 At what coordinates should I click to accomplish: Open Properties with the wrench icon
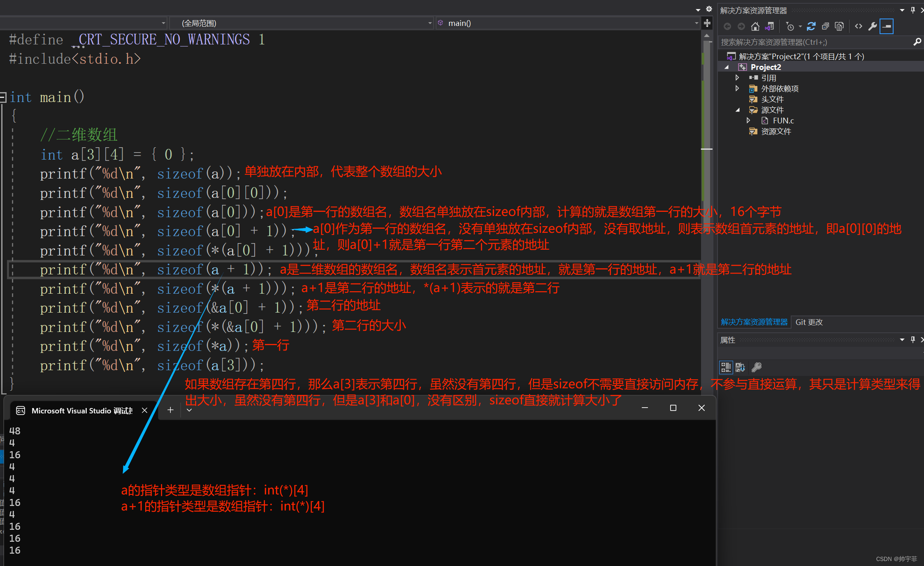(873, 26)
